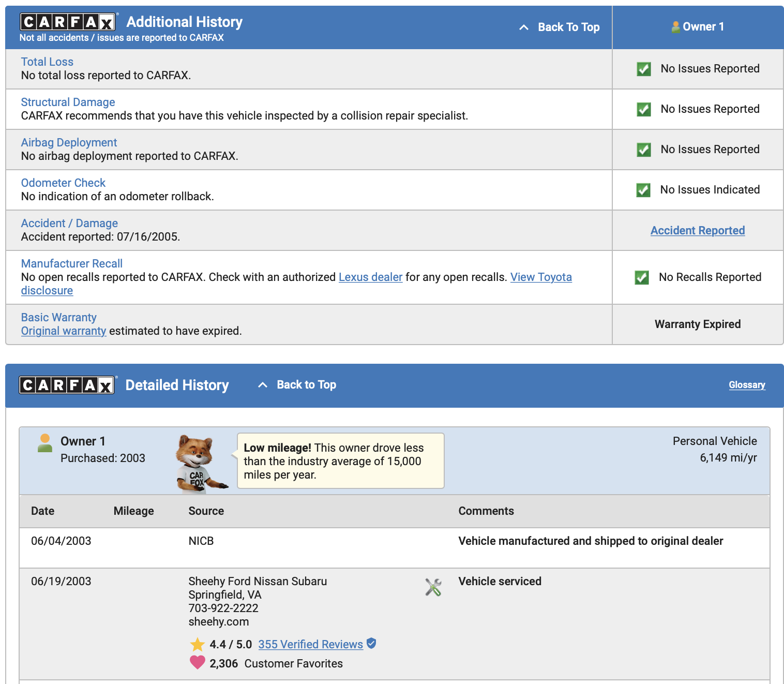Image resolution: width=784 pixels, height=684 pixels.
Task: Click the 6,149 mi/yr mileage value
Action: coord(728,457)
